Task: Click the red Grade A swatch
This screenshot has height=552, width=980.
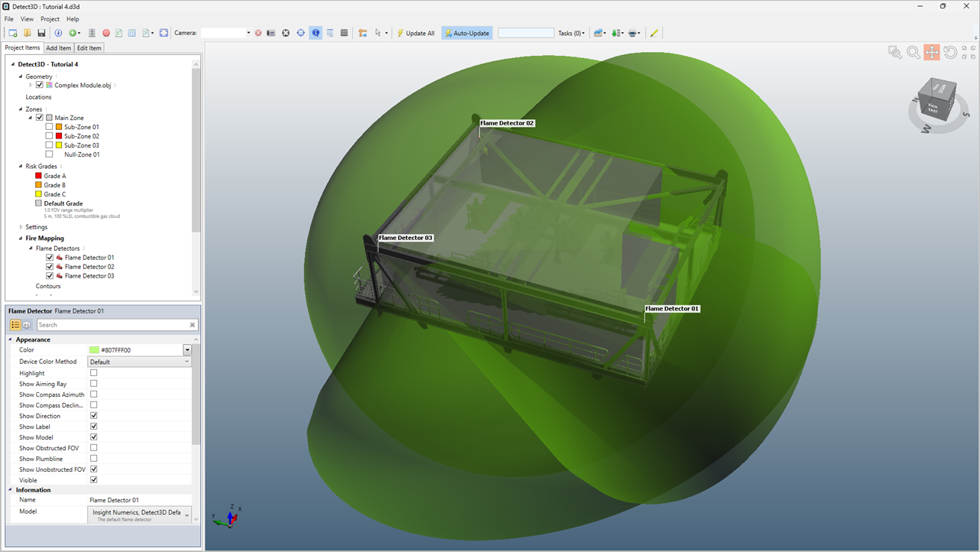Action: (x=38, y=176)
